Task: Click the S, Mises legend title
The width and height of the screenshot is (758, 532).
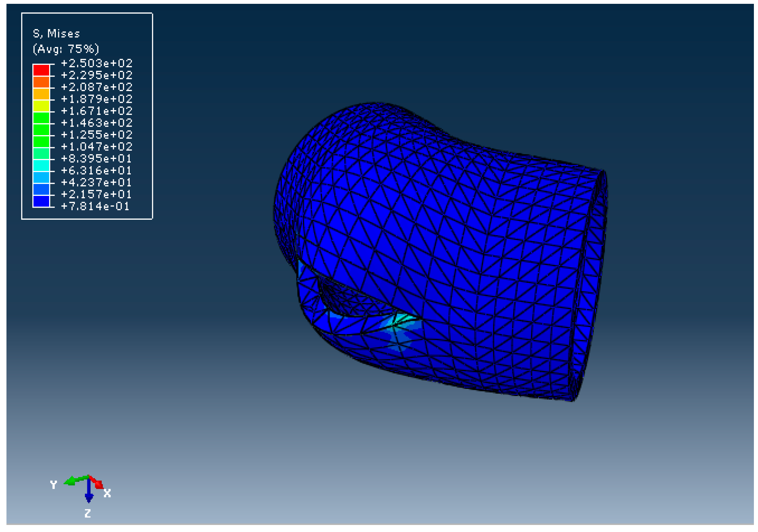Action: (56, 34)
